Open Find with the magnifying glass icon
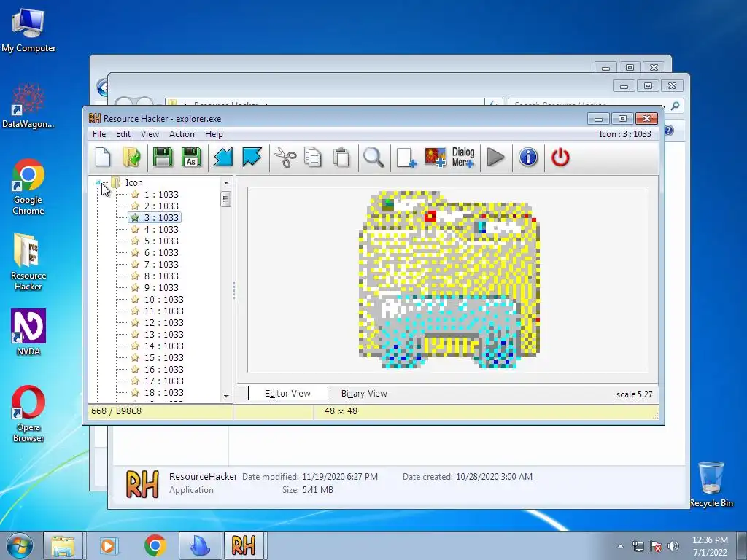This screenshot has width=747, height=560. coord(373,157)
